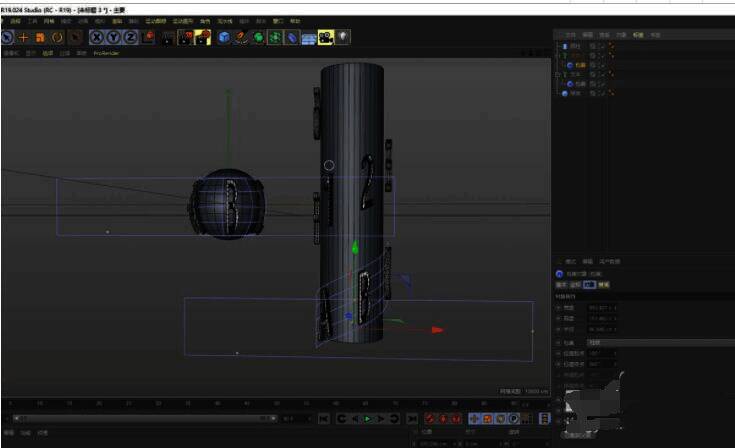Open the Floor environment icon
Image resolution: width=735 pixels, height=448 pixels.
point(308,37)
